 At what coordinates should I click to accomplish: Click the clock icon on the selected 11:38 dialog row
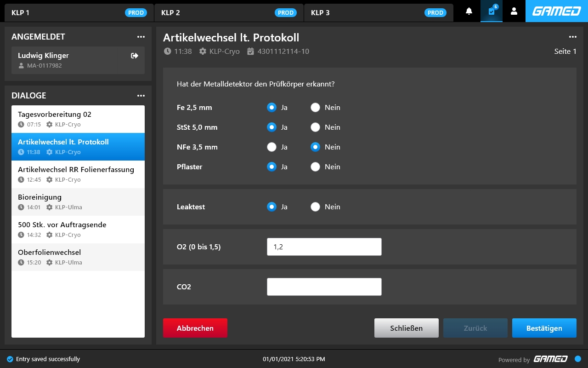pyautogui.click(x=21, y=152)
